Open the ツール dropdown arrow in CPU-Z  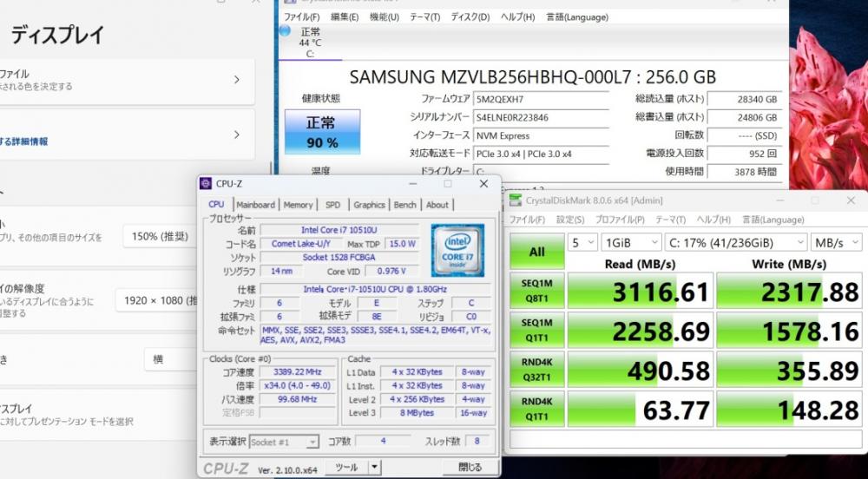coord(375,468)
